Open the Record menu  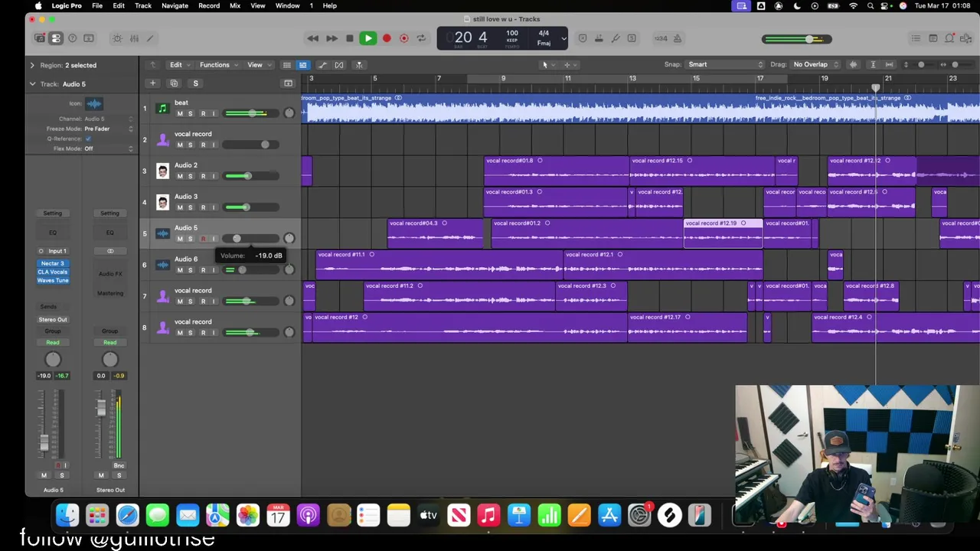[209, 5]
